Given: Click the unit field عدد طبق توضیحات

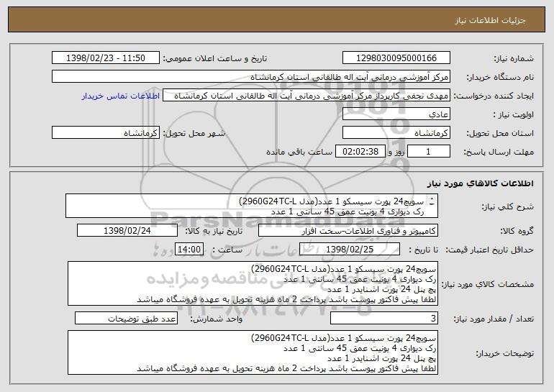Looking at the screenshot, I should pos(126,318).
